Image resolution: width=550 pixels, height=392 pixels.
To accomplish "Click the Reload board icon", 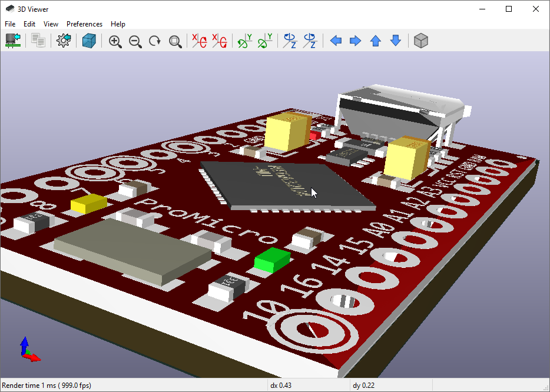I will click(x=13, y=41).
